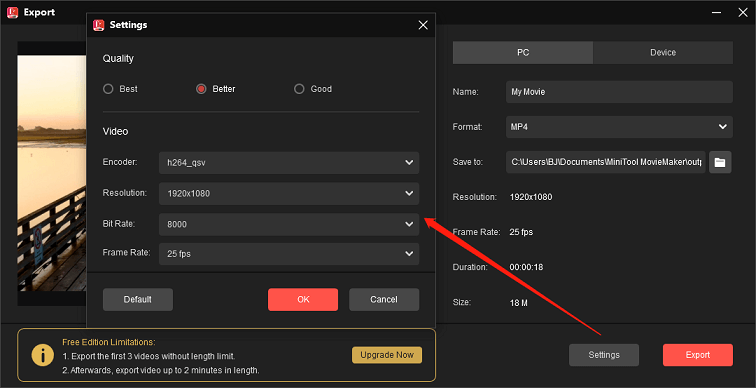Close the Settings dialog with X
This screenshot has height=388, width=756.
(423, 25)
